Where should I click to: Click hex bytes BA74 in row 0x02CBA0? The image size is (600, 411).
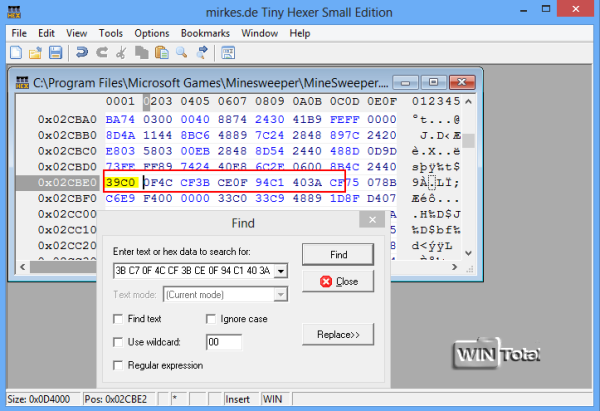[x=120, y=119]
